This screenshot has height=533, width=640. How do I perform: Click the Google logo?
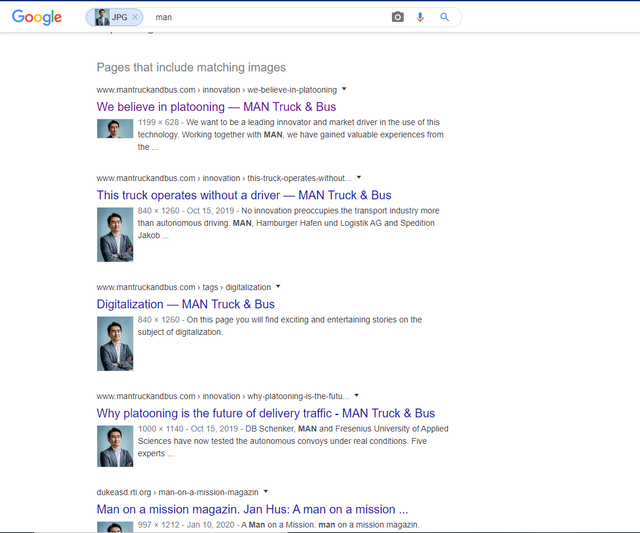coord(37,17)
